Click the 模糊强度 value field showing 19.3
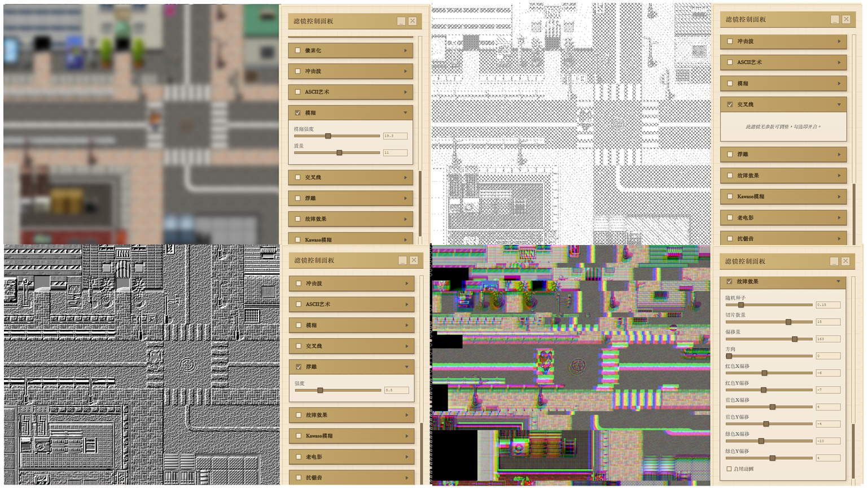 395,136
